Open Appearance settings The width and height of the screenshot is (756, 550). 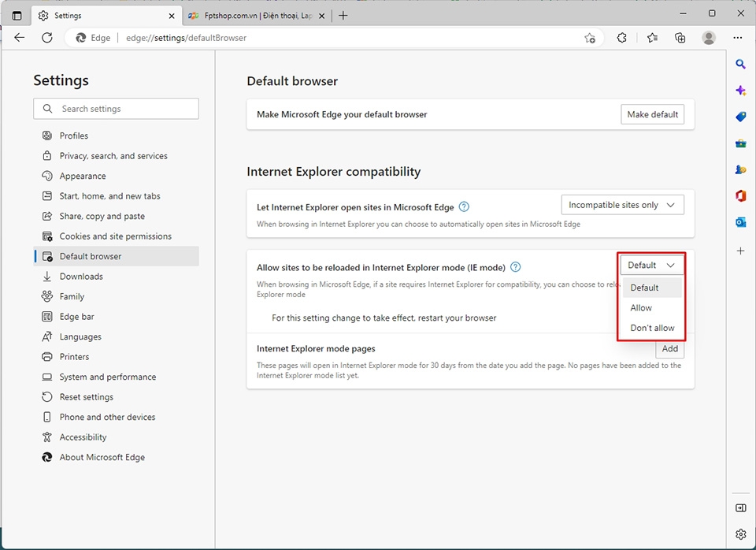click(117, 176)
